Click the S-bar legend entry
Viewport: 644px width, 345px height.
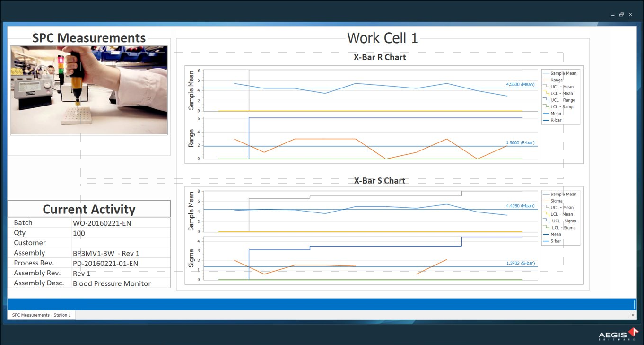(x=556, y=241)
